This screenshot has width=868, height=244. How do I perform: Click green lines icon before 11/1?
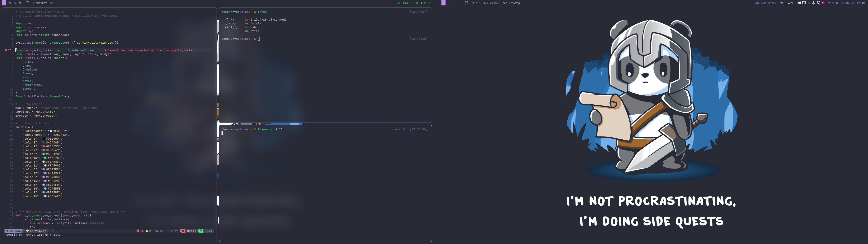[201, 231]
